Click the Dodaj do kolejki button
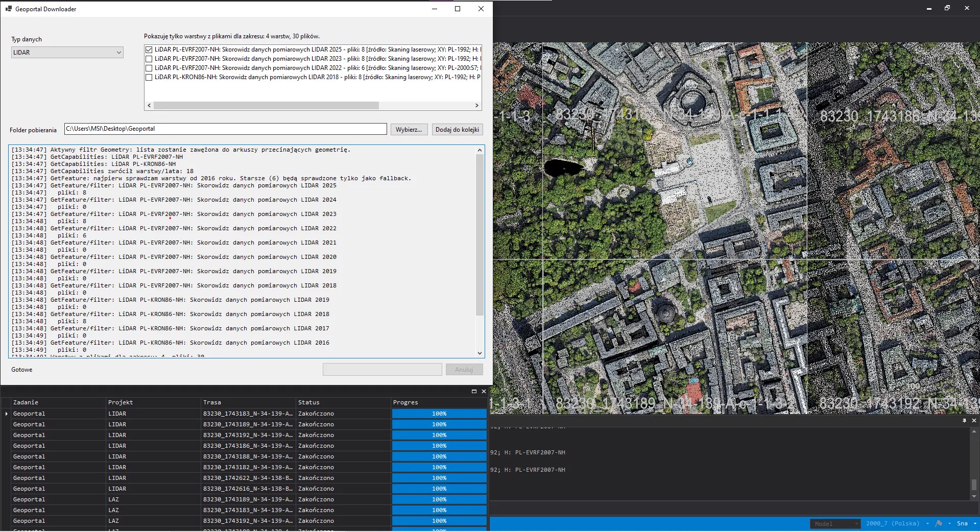This screenshot has height=532, width=980. pyautogui.click(x=457, y=130)
